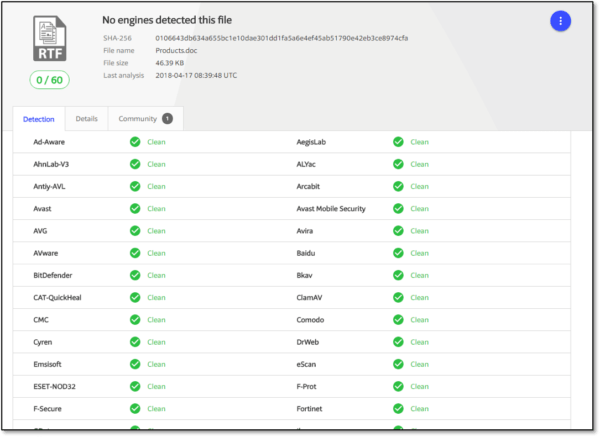Click the green checkmark for Cyren
Image resolution: width=600 pixels, height=437 pixels.
coord(135,342)
